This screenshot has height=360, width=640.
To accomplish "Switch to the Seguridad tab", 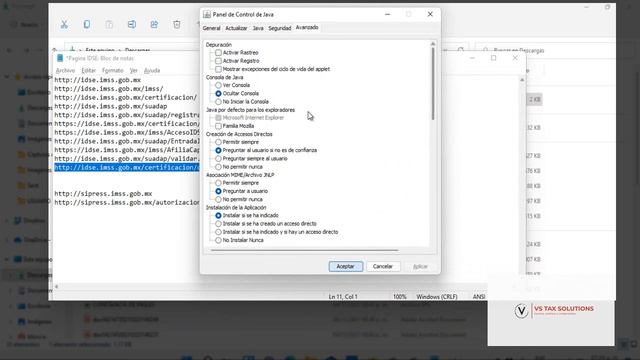I will 280,28.
